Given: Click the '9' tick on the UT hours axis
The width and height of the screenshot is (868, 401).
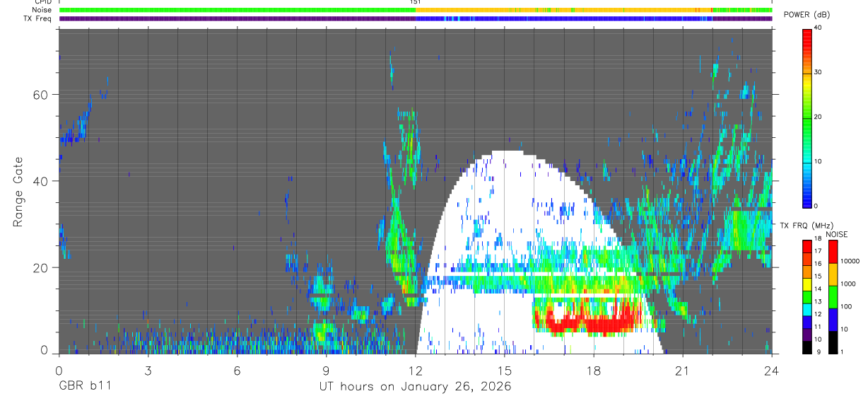Looking at the screenshot, I should [x=326, y=370].
